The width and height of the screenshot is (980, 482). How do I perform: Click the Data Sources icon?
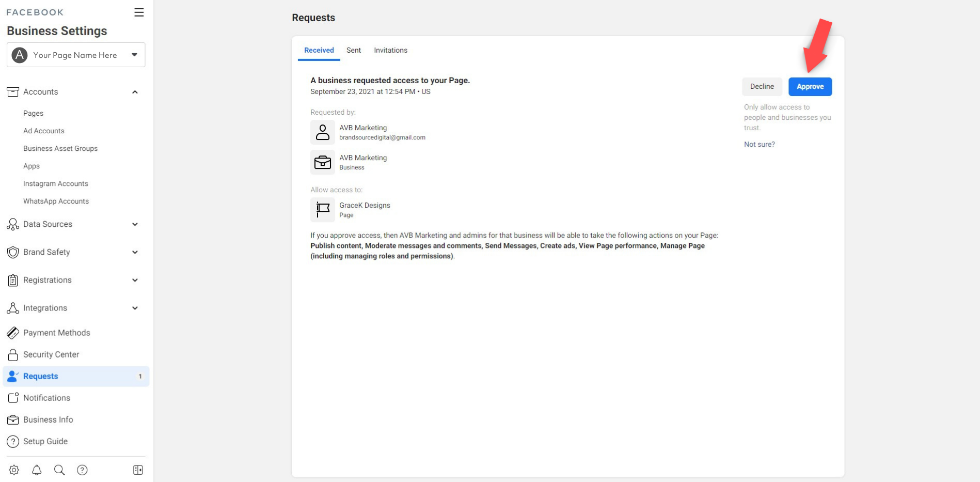(x=13, y=224)
